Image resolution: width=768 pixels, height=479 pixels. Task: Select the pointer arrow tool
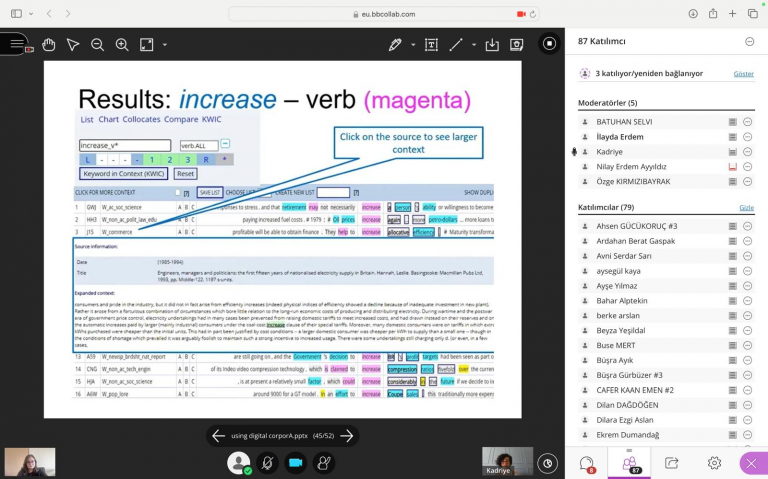point(73,45)
